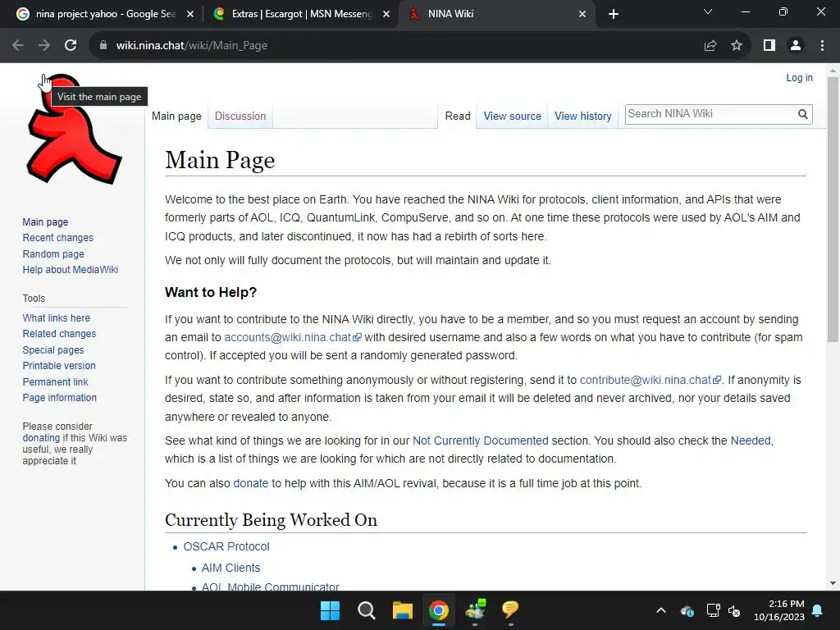Open the Chrome profile avatar icon
The height and width of the screenshot is (630, 840).
click(796, 46)
